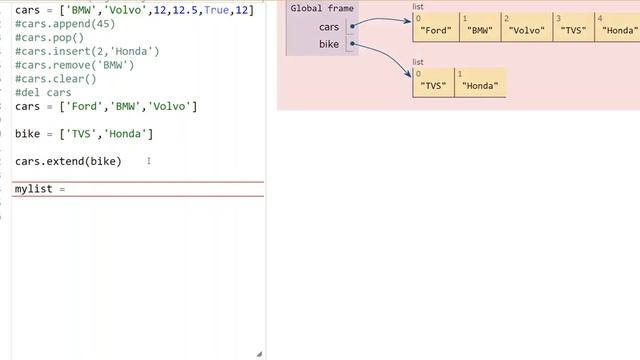Click the comment '#cars.append(45)'
The width and height of the screenshot is (640, 360).
pos(65,24)
